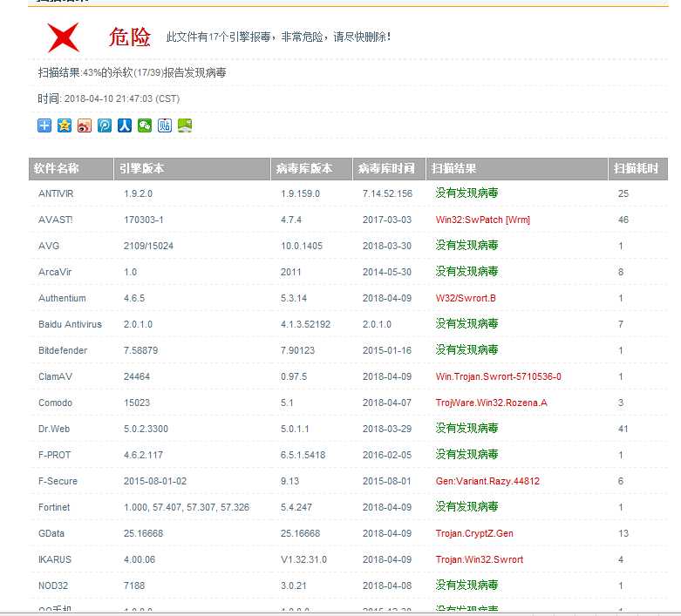Select the scan time 2018-04-10 21:47:03 text
Image resolution: width=681 pixels, height=616 pixels.
121,98
